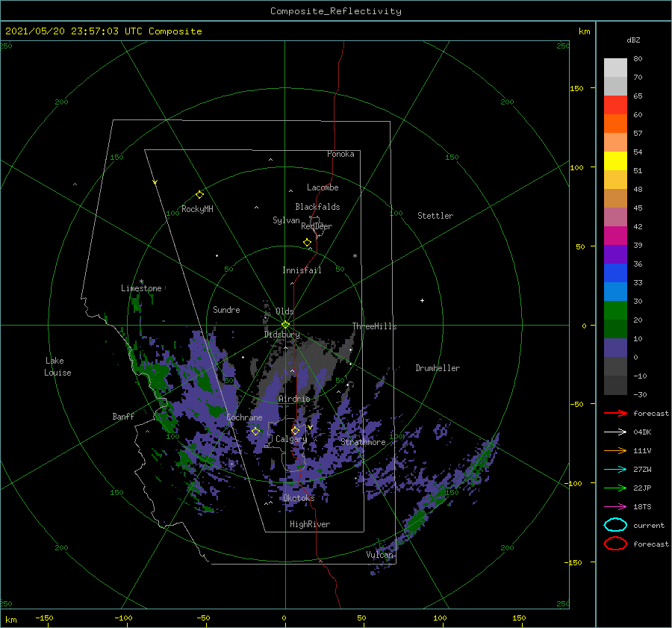Click the Airdrie label

click(294, 399)
